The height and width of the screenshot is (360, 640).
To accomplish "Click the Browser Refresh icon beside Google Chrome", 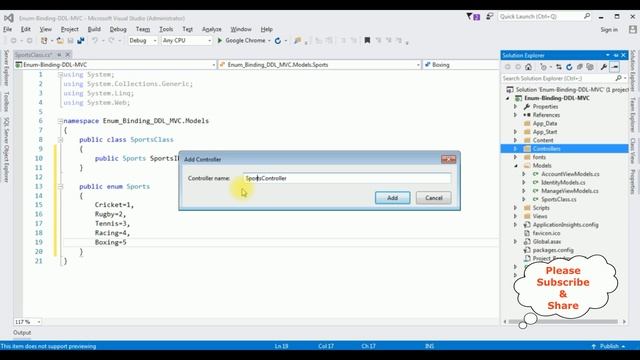I will click(x=278, y=41).
